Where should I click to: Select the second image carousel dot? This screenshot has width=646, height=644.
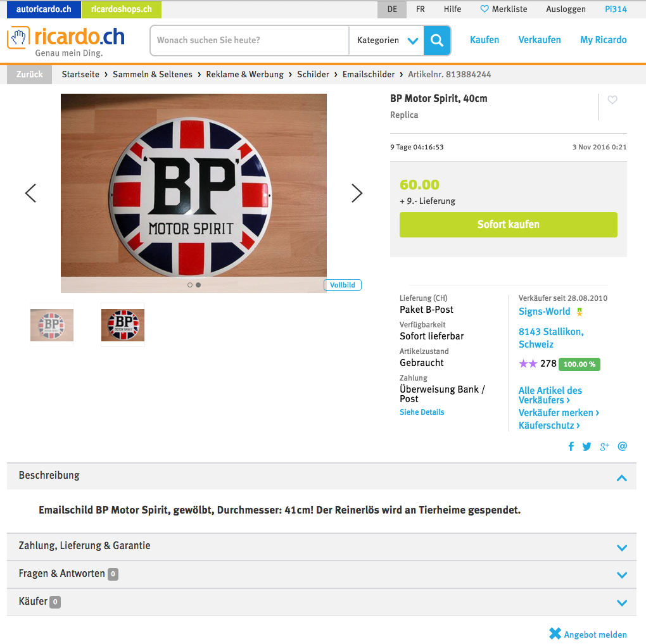198,285
